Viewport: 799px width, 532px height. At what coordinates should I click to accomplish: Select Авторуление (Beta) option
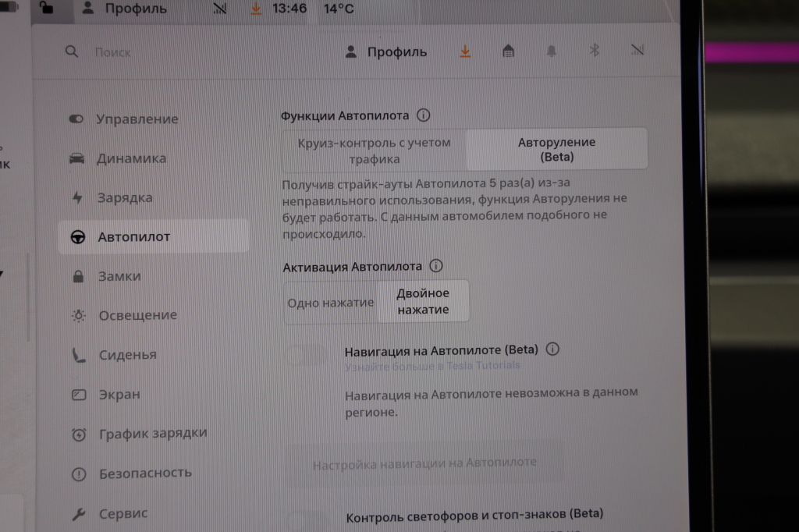(x=556, y=149)
